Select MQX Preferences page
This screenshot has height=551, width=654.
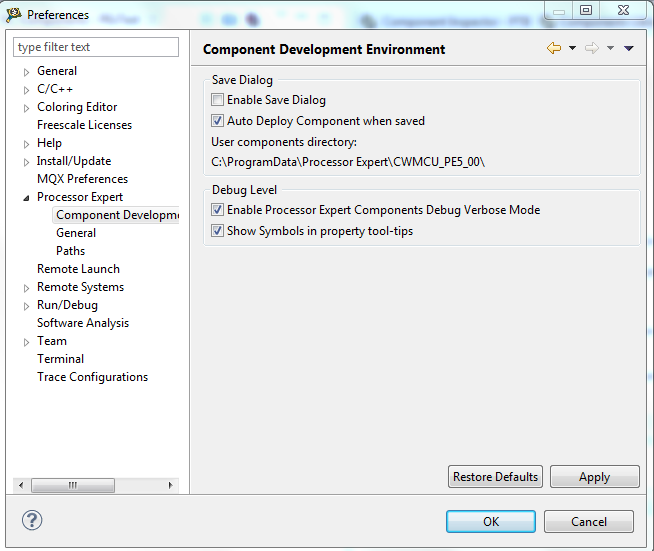83,179
